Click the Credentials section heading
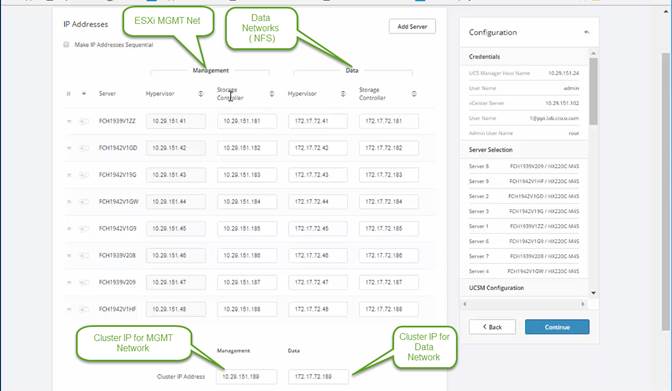This screenshot has width=672, height=391. pos(484,57)
